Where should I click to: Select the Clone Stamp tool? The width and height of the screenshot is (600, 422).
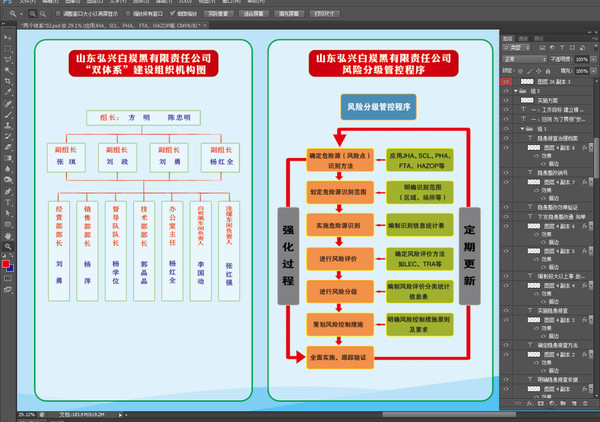tap(8, 125)
